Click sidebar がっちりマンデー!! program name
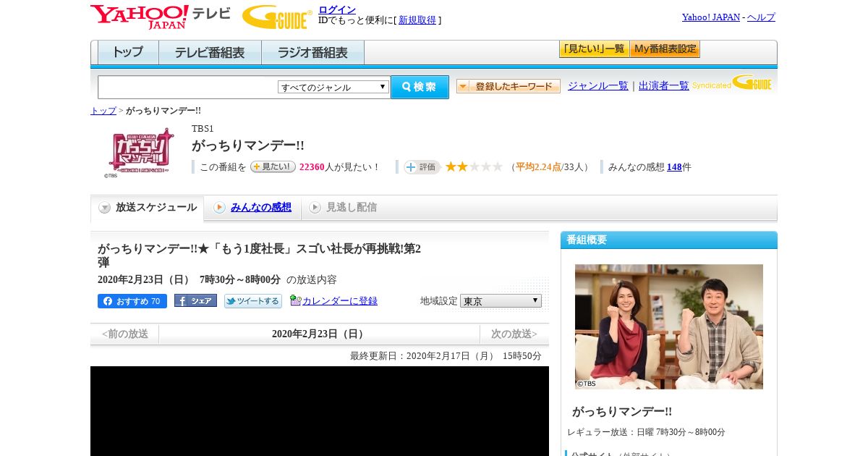 [x=622, y=411]
